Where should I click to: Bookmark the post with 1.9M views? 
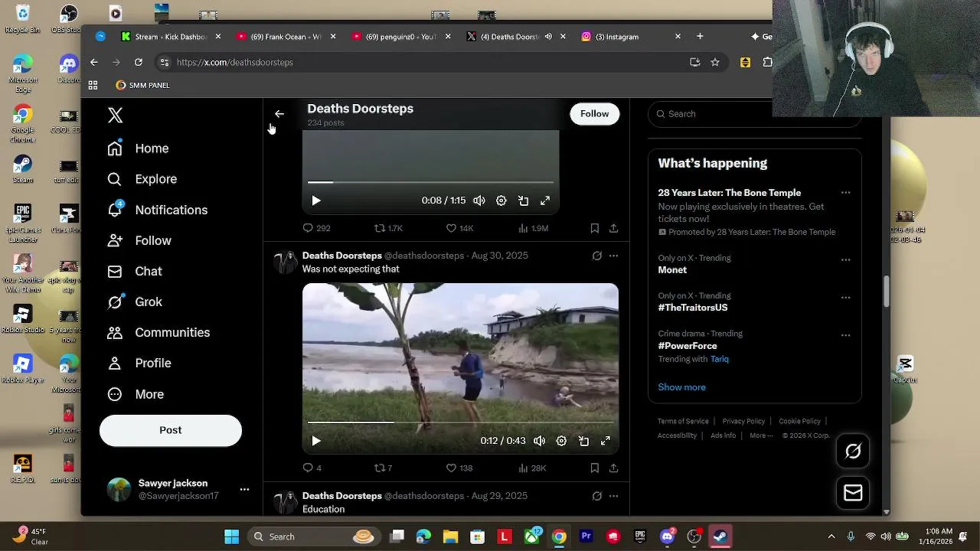[x=594, y=228]
